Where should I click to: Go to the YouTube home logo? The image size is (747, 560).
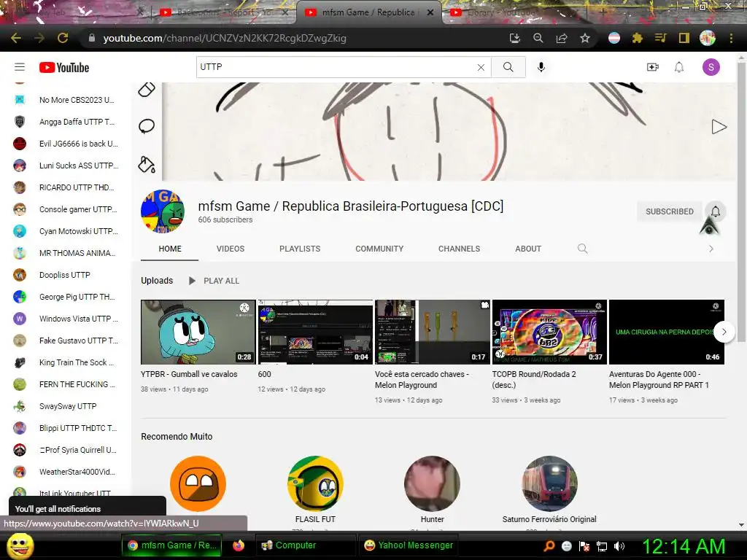64,68
